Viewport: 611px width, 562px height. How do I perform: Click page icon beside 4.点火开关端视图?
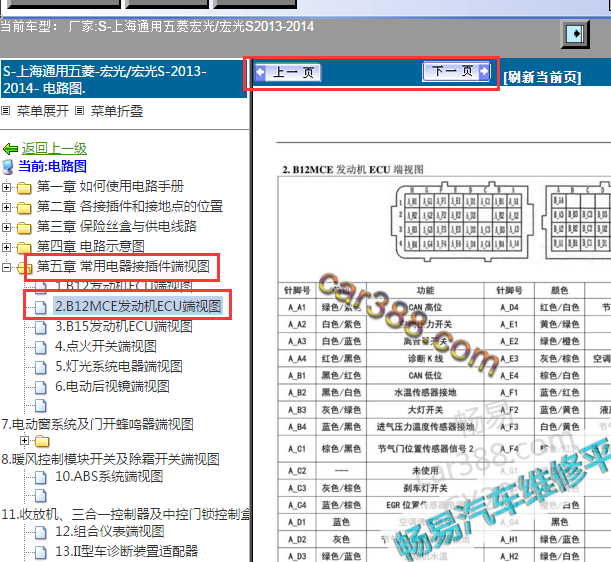pos(41,347)
